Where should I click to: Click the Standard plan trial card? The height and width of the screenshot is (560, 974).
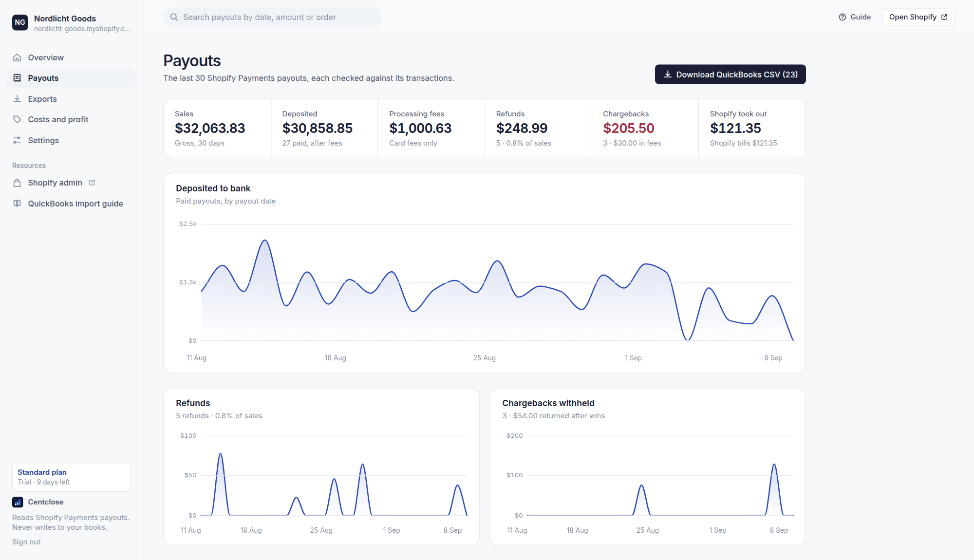(x=72, y=477)
